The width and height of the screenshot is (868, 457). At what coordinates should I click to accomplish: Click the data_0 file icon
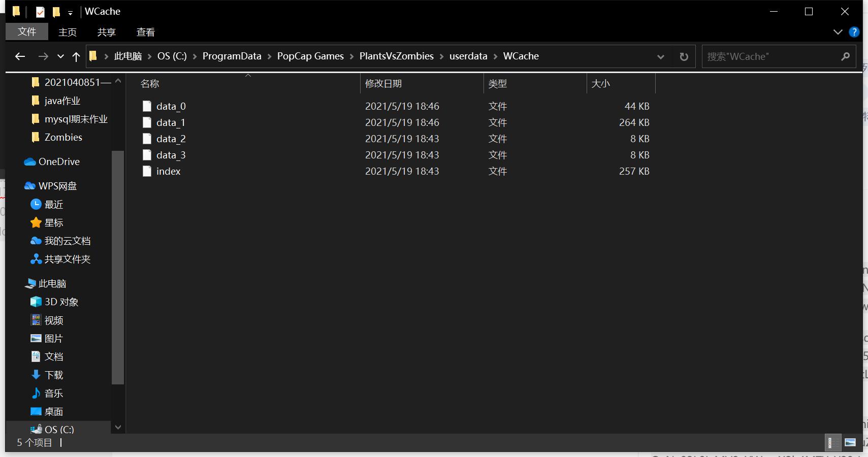147,106
